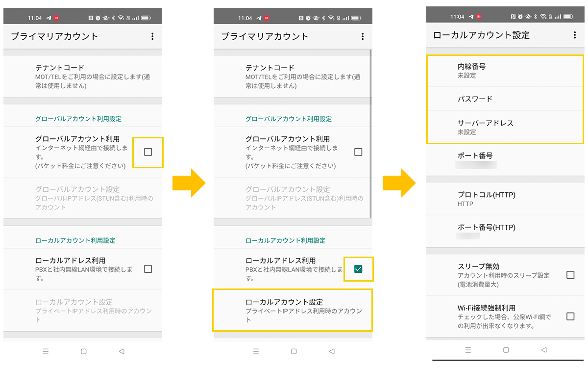Open プロトコル(HTTP) selection

point(505,199)
